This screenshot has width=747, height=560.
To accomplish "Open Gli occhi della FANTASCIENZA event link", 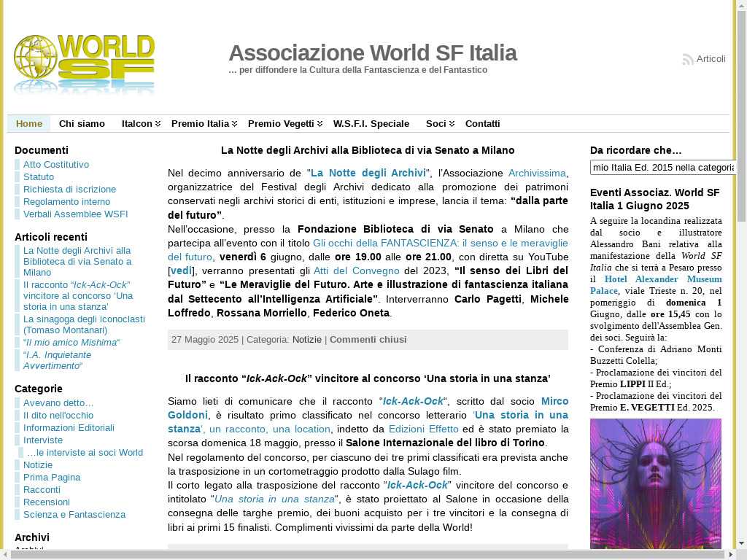I will (x=440, y=243).
